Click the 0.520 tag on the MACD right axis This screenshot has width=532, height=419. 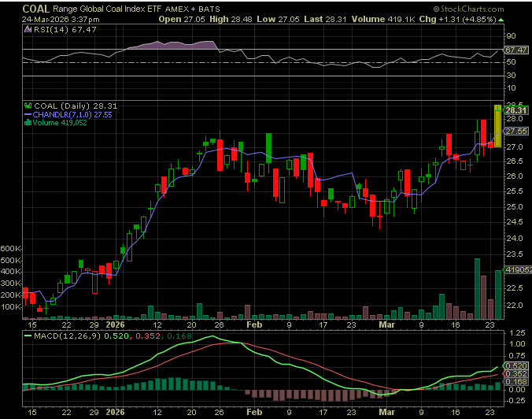point(516,366)
